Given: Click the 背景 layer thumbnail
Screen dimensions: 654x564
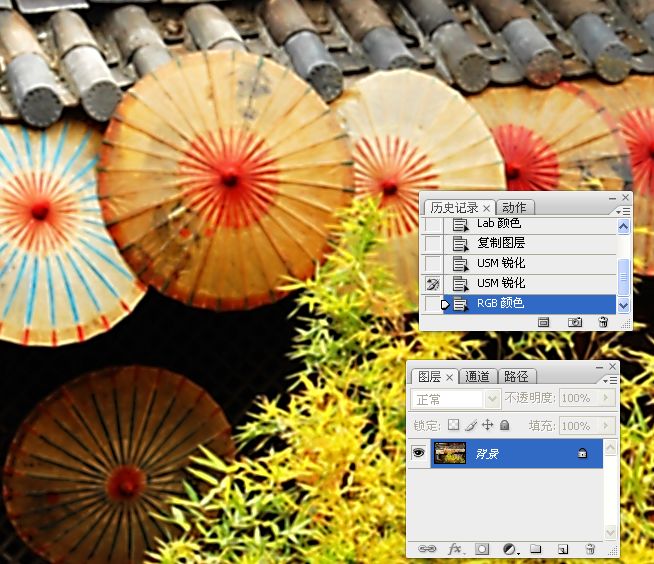Looking at the screenshot, I should pyautogui.click(x=450, y=453).
